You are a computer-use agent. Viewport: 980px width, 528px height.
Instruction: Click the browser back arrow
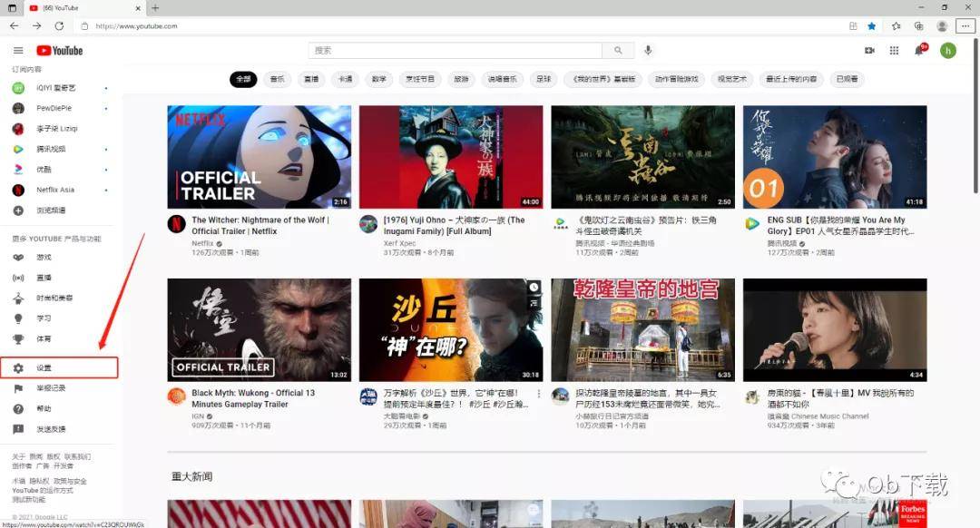(15, 26)
